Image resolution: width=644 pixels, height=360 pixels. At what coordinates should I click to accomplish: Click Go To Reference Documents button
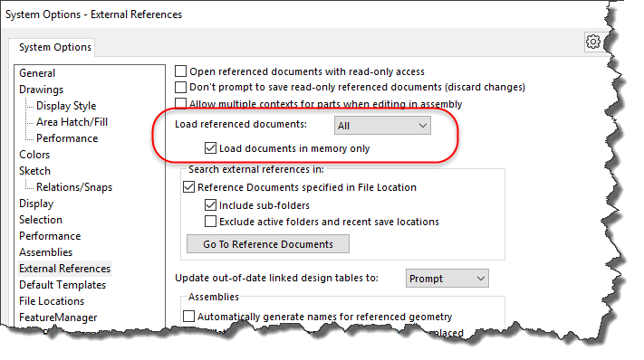pyautogui.click(x=268, y=244)
